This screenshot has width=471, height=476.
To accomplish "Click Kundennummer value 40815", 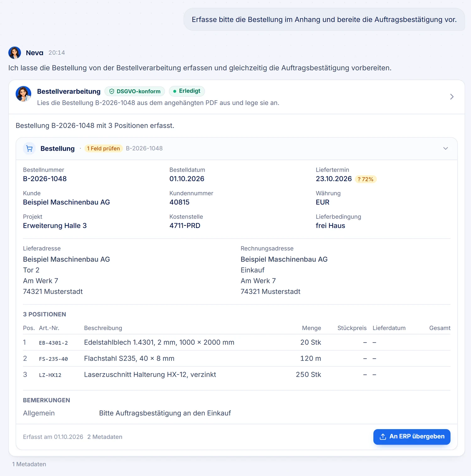I will (180, 202).
